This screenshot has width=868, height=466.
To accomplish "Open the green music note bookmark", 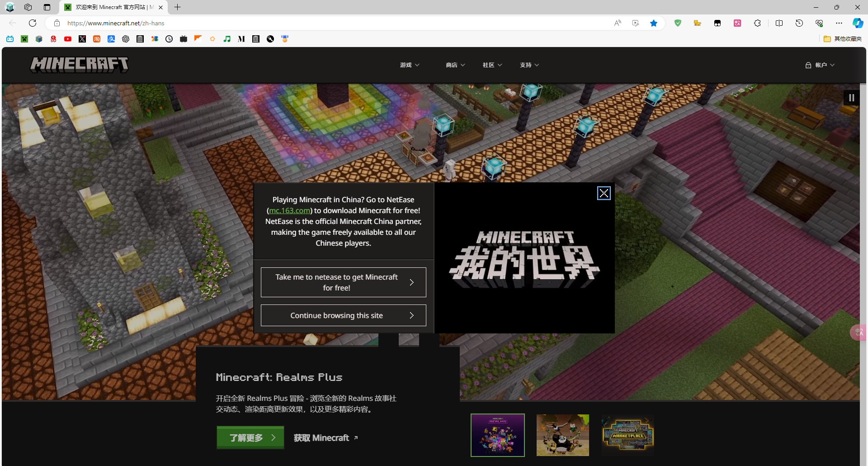I will [227, 39].
